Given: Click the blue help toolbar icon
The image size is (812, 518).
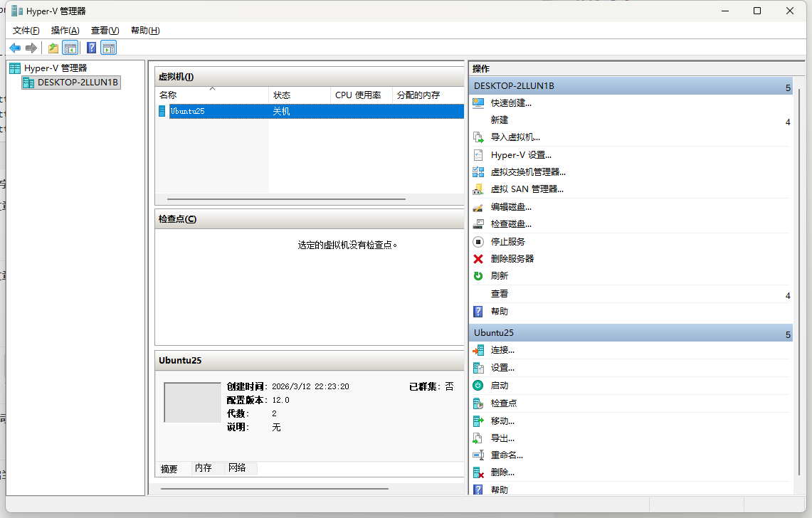Looking at the screenshot, I should pos(91,48).
